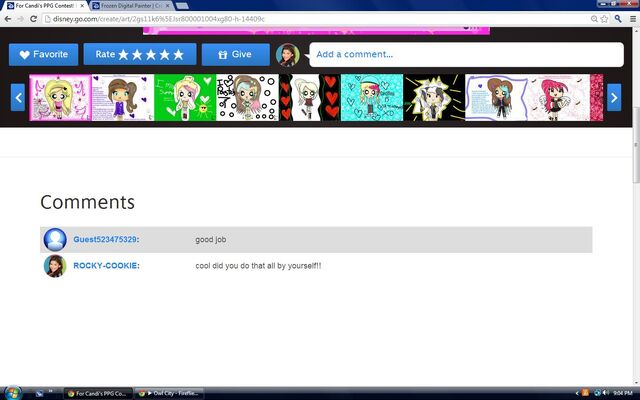Reload the page
Image resolution: width=640 pixels, height=400 pixels.
click(x=33, y=19)
